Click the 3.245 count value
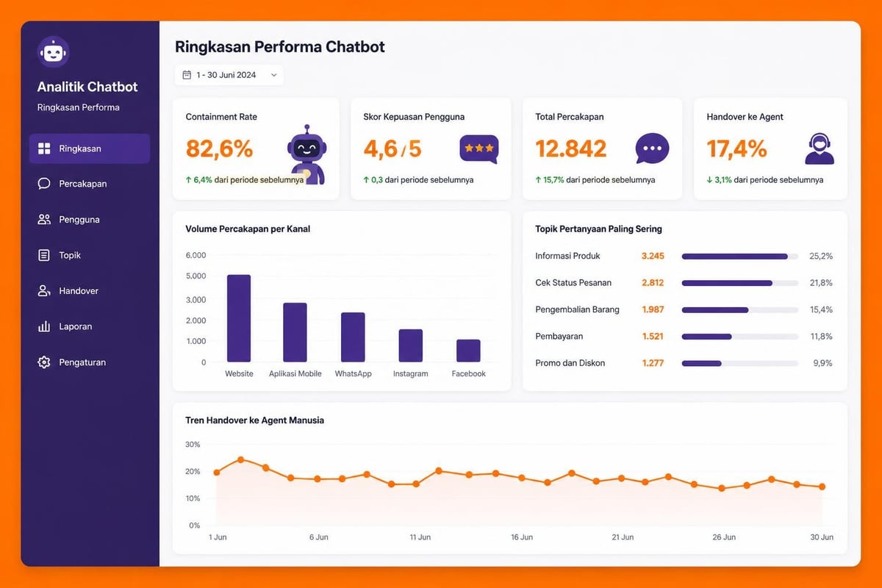Viewport: 882px width, 588px height. click(x=653, y=256)
